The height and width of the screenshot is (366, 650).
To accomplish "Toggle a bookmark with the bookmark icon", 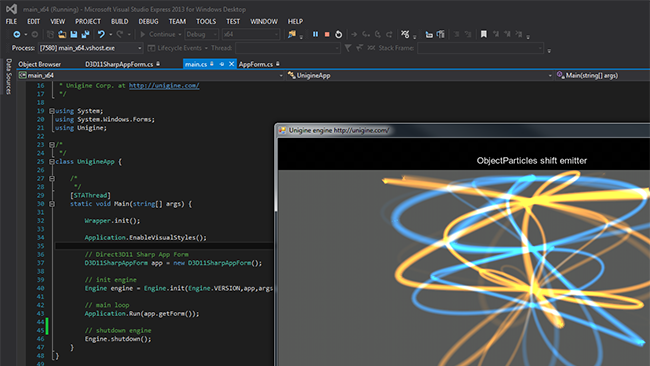I will 483,34.
